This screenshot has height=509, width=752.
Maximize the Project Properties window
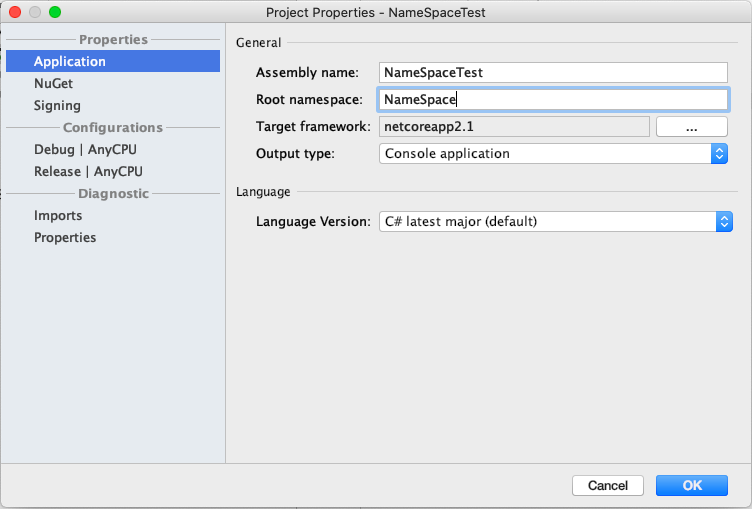55,12
